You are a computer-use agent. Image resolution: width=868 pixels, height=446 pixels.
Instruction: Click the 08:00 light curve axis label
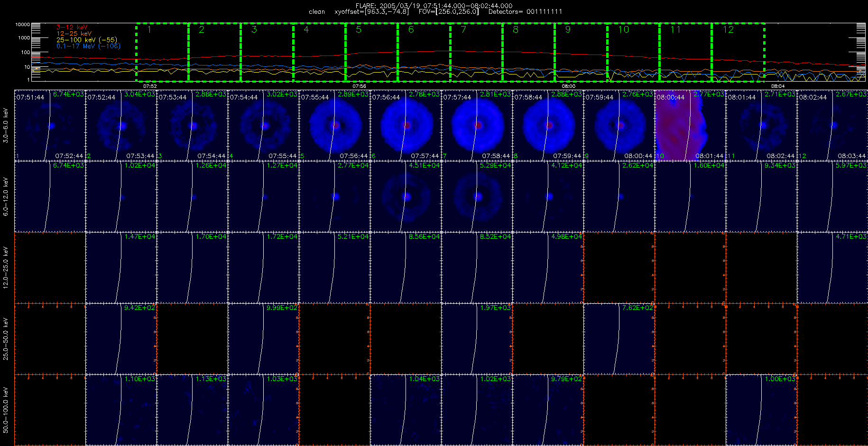[x=568, y=86]
